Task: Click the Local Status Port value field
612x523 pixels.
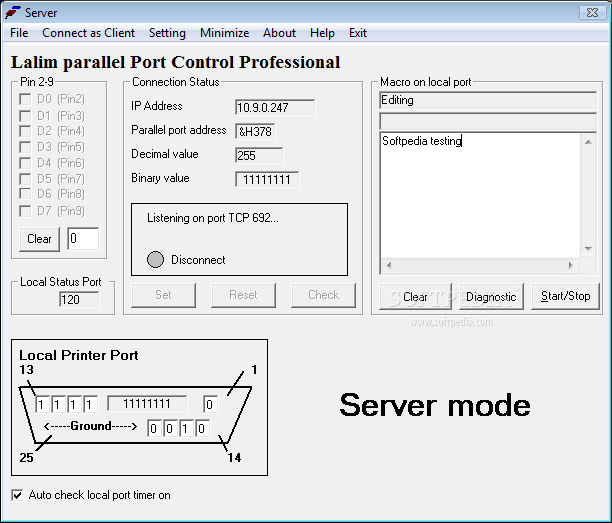Action: click(79, 300)
